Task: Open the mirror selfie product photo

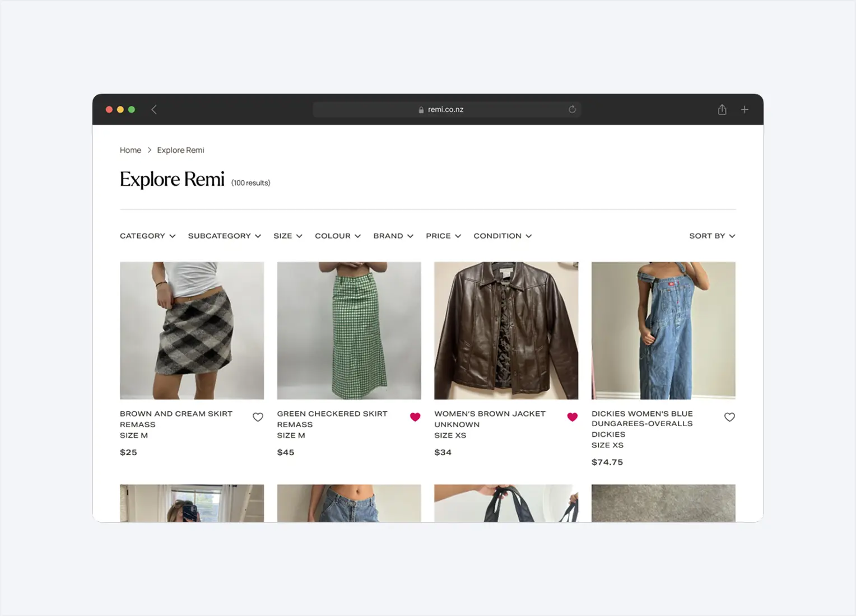Action: pyautogui.click(x=192, y=503)
